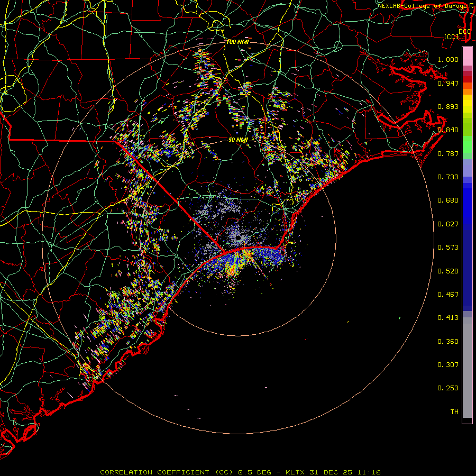Pick the pink top segment of color bar
The width and height of the screenshot is (476, 476).
pos(467,56)
